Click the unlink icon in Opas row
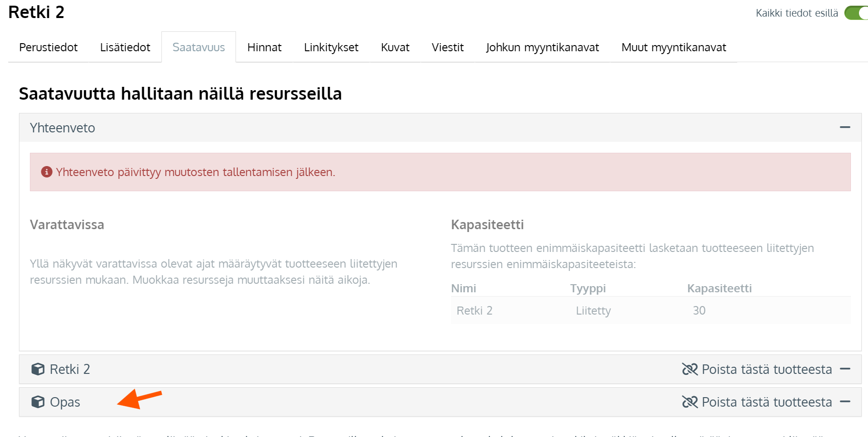The width and height of the screenshot is (868, 437). coord(689,402)
